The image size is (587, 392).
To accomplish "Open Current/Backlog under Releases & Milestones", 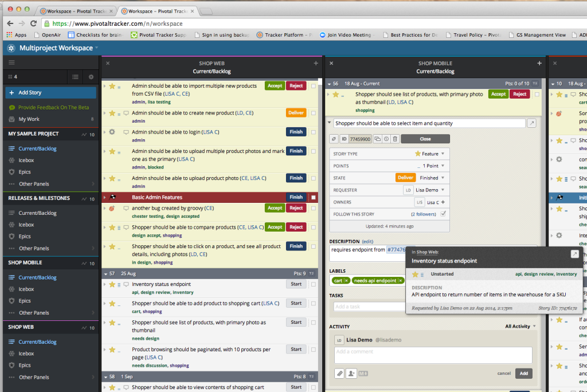I will click(37, 213).
